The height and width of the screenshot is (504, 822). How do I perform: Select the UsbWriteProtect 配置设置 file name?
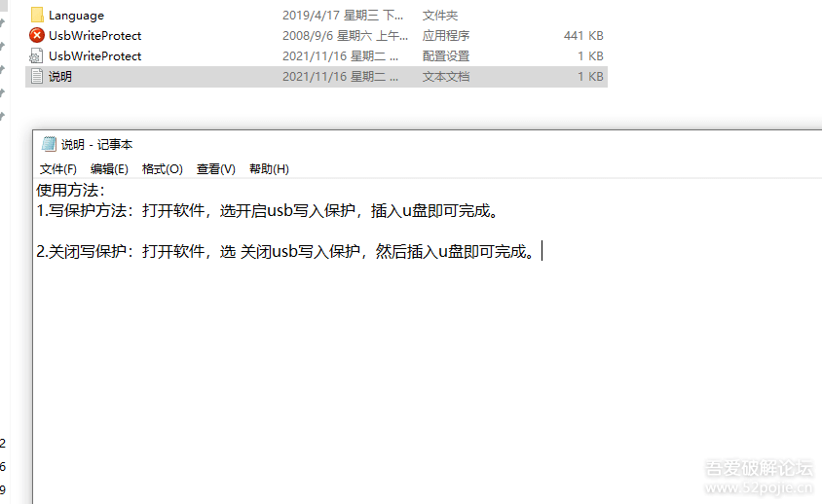tap(94, 56)
